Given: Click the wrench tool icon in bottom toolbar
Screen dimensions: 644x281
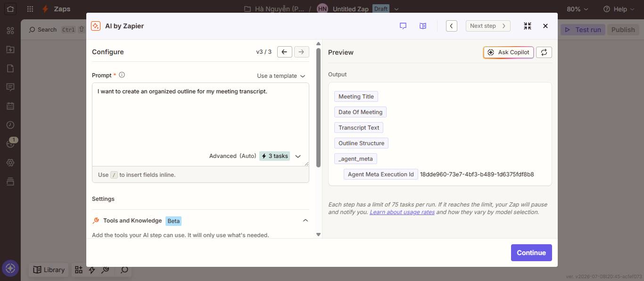Looking at the screenshot, I should coord(106,270).
